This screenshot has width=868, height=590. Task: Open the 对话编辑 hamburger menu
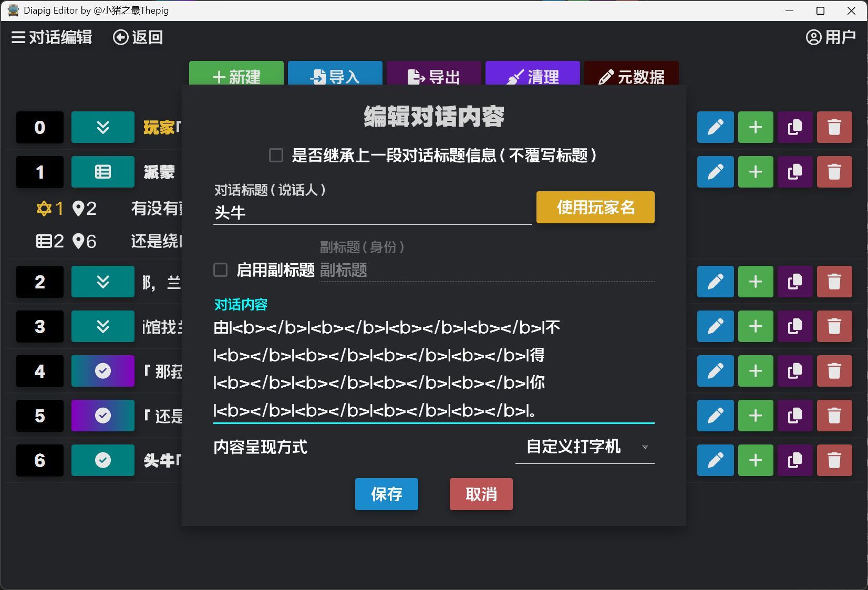18,37
